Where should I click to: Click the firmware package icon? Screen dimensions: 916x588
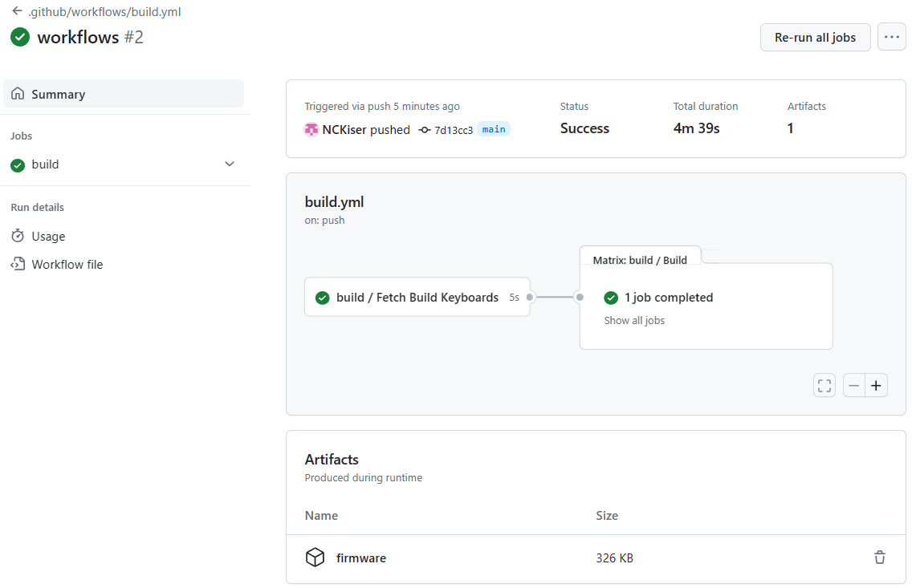(x=315, y=558)
